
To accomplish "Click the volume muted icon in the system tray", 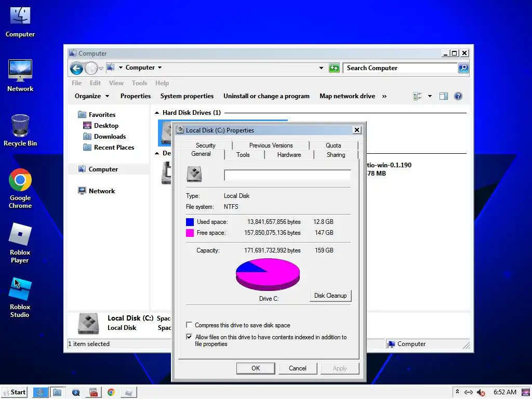I will coord(481,393).
